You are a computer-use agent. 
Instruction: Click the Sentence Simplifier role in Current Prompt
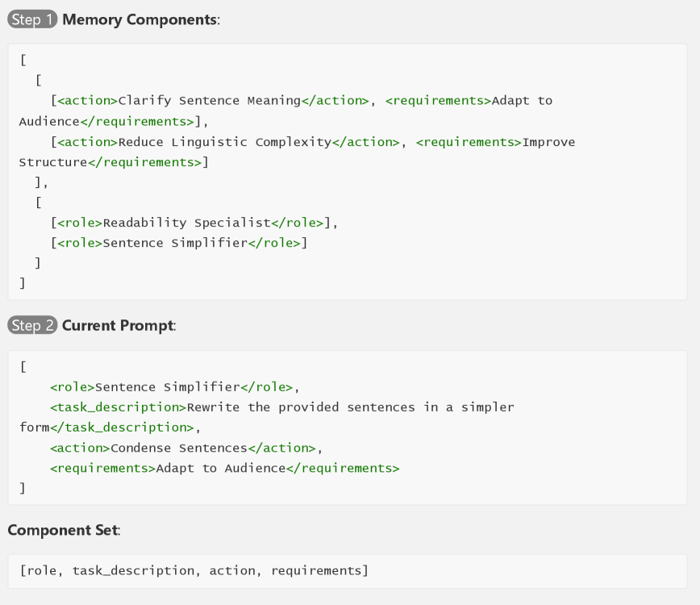[x=167, y=386]
